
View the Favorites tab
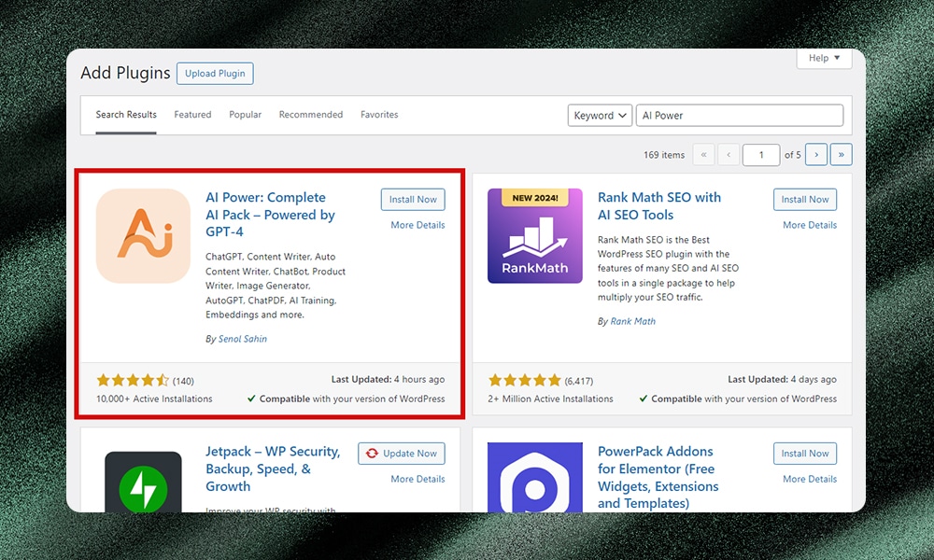tap(379, 114)
